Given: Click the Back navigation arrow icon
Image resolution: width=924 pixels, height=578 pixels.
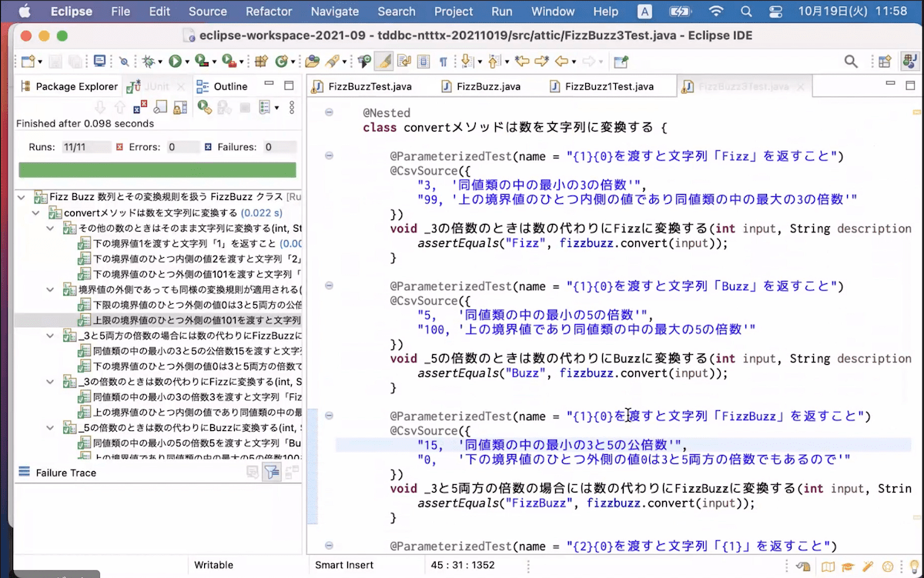Looking at the screenshot, I should click(561, 62).
